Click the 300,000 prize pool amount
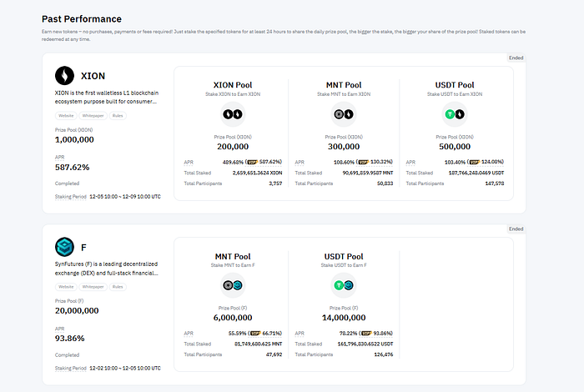 (x=344, y=147)
